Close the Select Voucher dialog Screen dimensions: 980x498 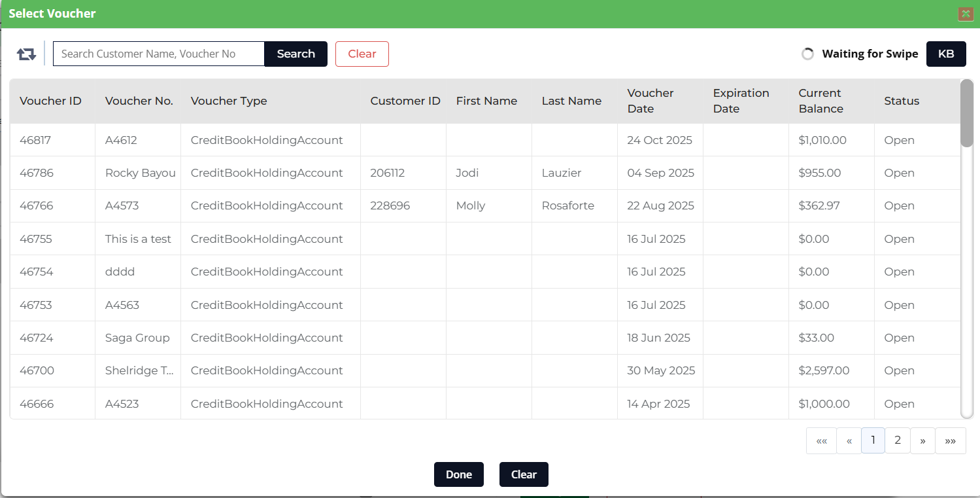pos(966,14)
